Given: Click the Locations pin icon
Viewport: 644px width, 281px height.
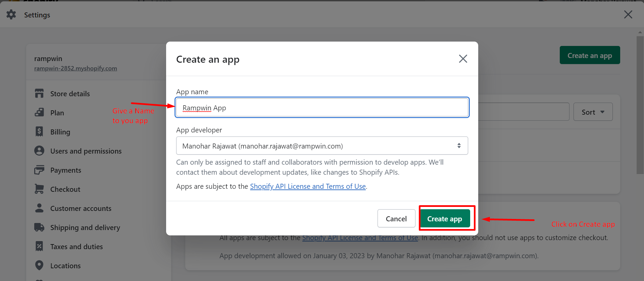Looking at the screenshot, I should pyautogui.click(x=39, y=266).
